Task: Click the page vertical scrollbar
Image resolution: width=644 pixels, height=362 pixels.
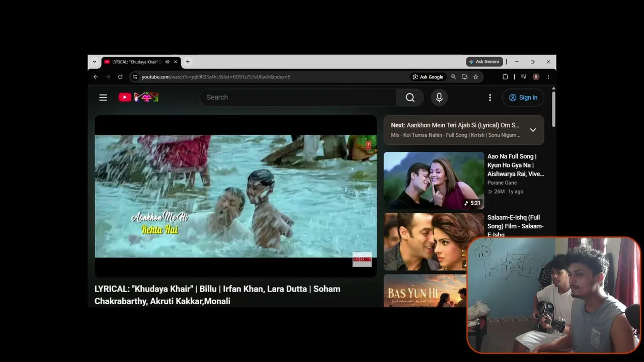Action: tap(553, 108)
